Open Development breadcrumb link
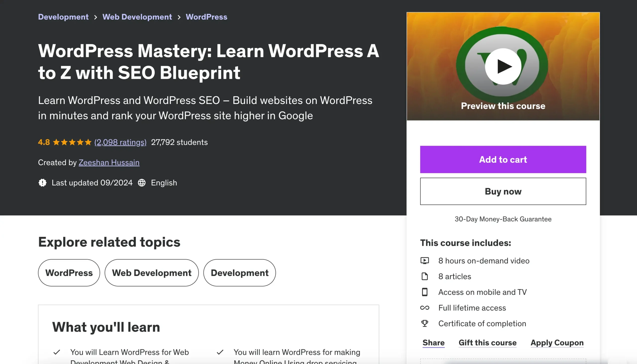637x364 pixels. coord(63,17)
